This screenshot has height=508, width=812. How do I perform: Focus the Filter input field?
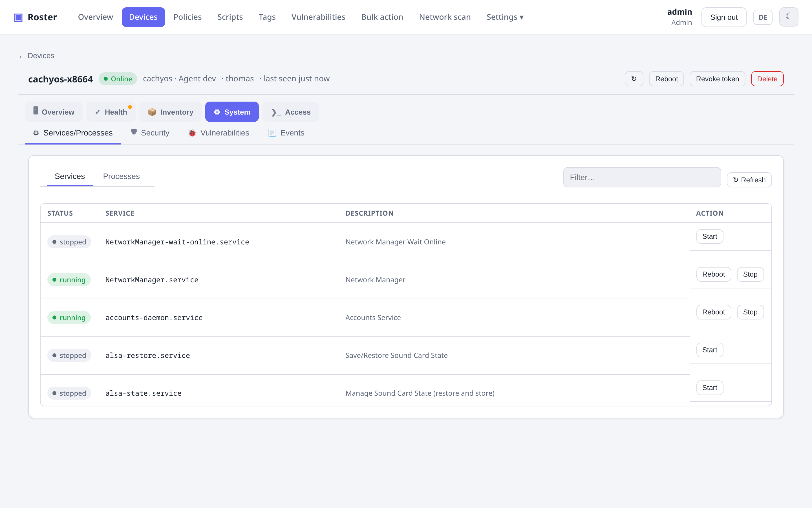pos(642,178)
